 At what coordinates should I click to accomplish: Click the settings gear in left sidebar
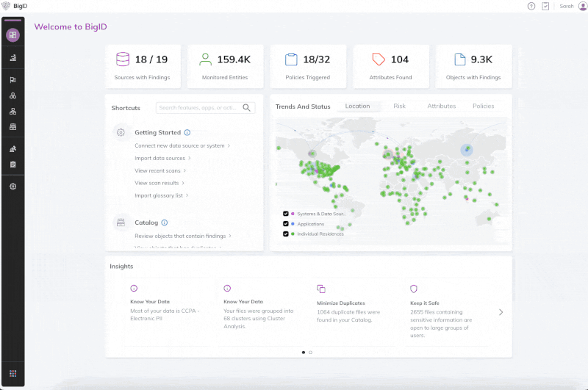click(x=12, y=187)
